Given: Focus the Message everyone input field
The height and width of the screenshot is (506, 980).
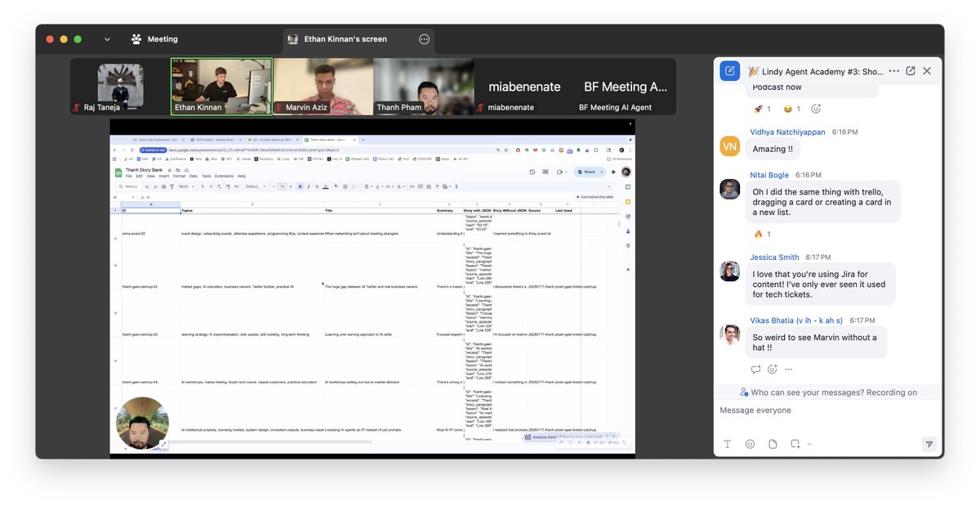Looking at the screenshot, I should [x=827, y=410].
